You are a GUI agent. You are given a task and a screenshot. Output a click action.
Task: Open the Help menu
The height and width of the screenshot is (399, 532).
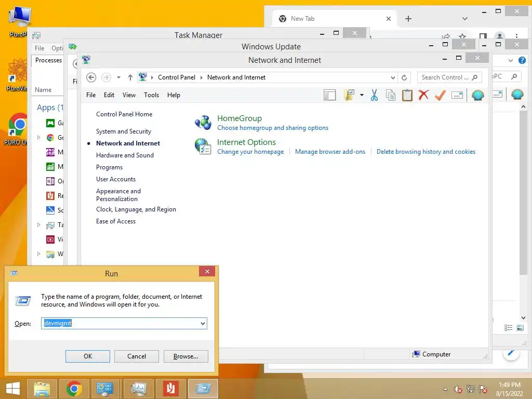tap(174, 95)
